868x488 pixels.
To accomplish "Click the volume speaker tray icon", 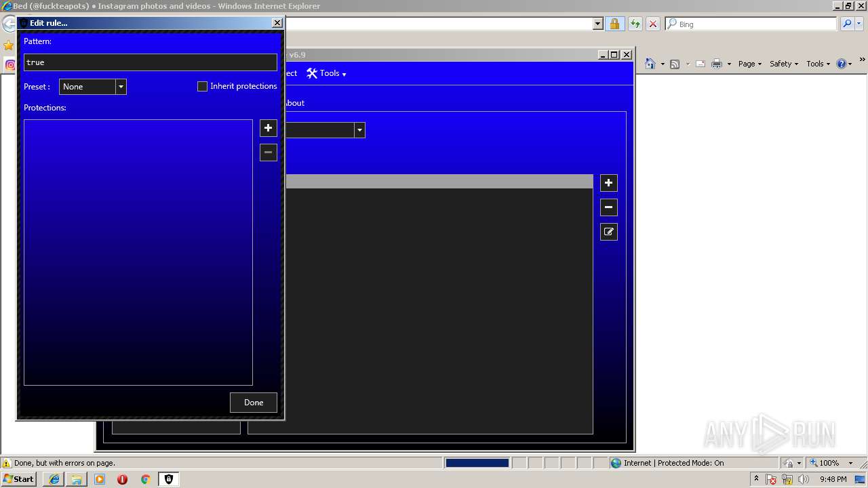I will [x=804, y=479].
